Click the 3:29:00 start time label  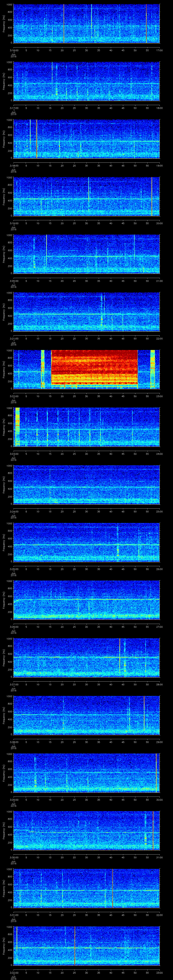pos(14,799)
